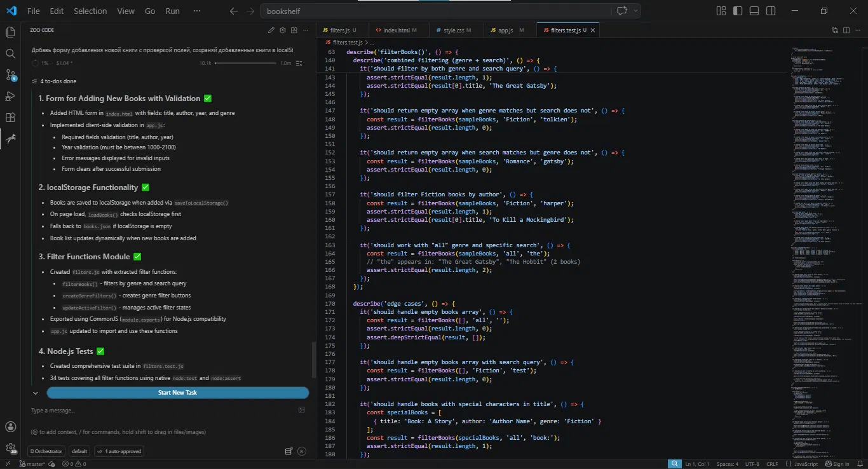Screen dimensions: 868x469
Task: Toggle the secondary side bar layout button
Action: (x=770, y=11)
